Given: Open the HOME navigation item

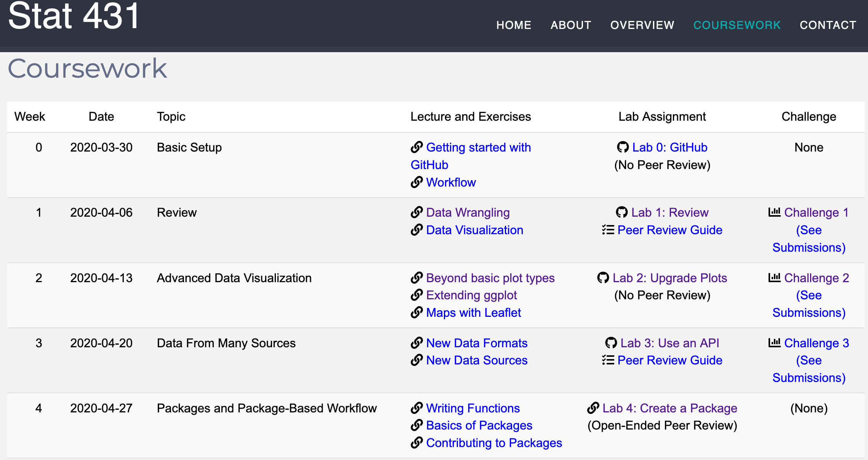Looking at the screenshot, I should 514,24.
